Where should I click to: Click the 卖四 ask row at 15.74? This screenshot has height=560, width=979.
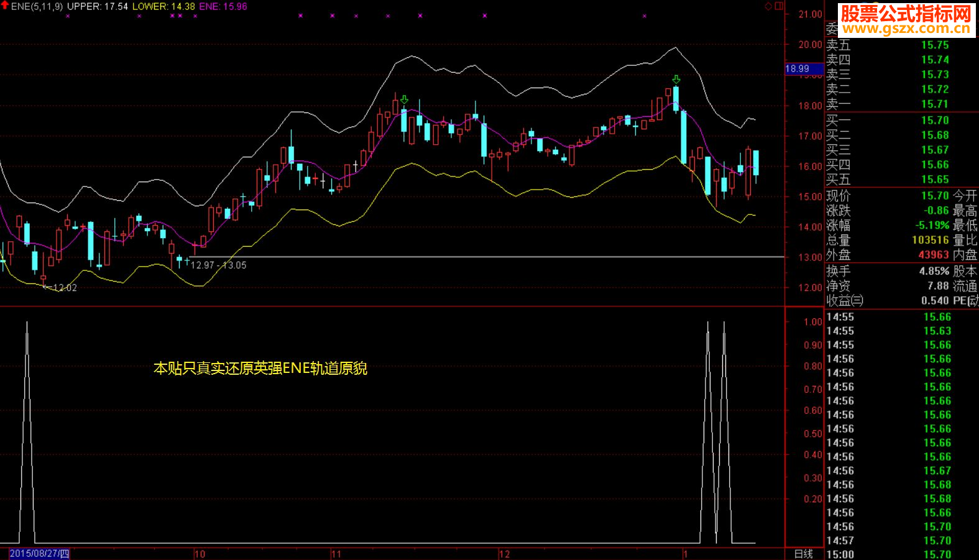[888, 60]
